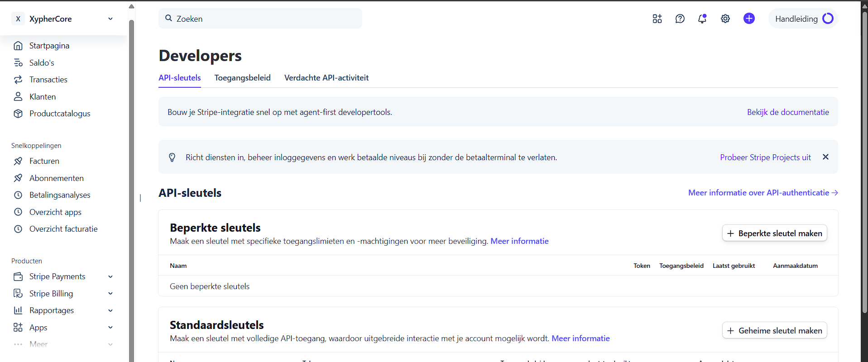The height and width of the screenshot is (362, 868).
Task: Open the apps grid icon in top bar
Action: coord(657,19)
